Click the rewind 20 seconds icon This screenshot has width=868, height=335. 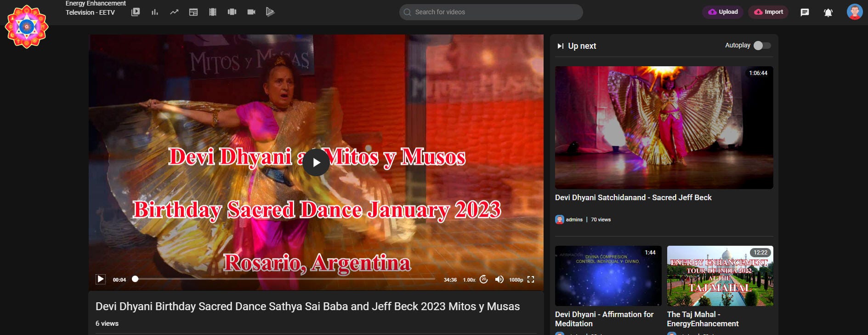tap(483, 279)
